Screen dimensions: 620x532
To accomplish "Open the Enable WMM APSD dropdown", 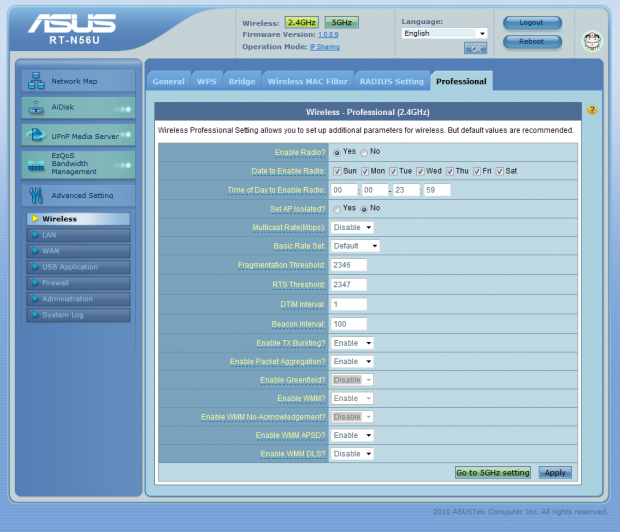I will click(352, 435).
